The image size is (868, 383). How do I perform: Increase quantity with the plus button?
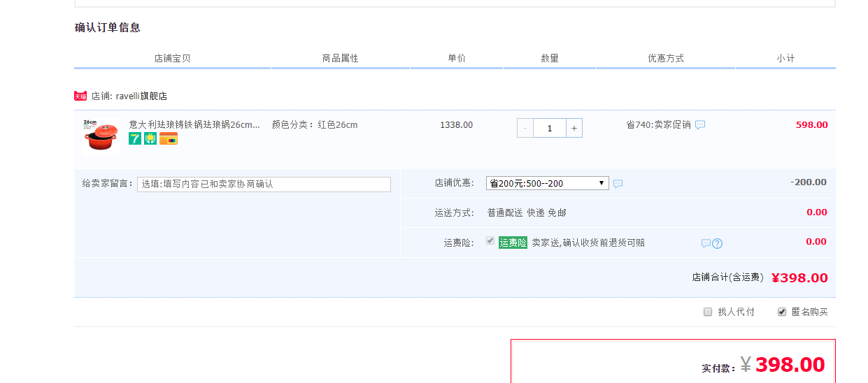click(x=574, y=128)
